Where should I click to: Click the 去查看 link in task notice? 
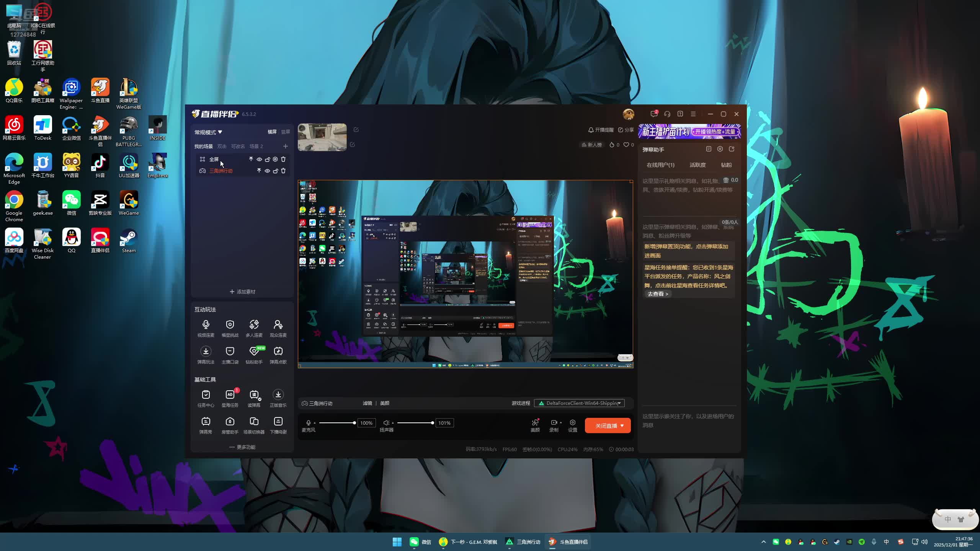tap(657, 294)
